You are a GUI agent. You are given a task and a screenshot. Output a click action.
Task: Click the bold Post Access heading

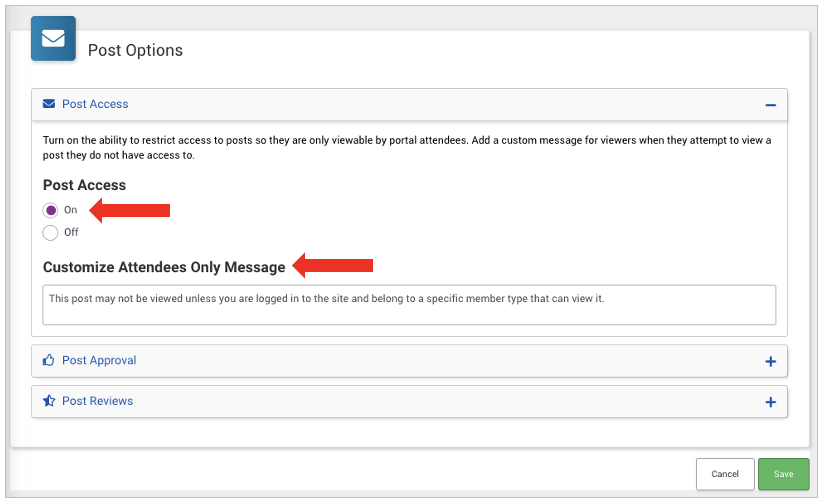point(84,185)
